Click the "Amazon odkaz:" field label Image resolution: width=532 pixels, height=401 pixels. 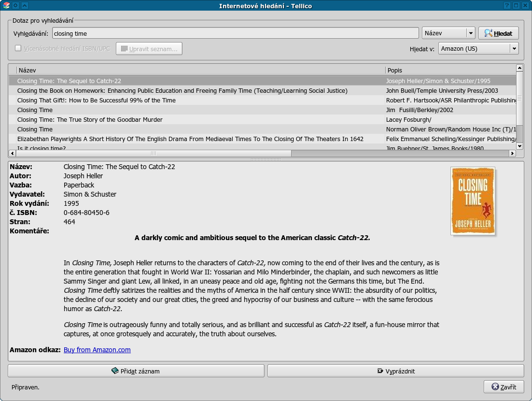[x=35, y=350]
